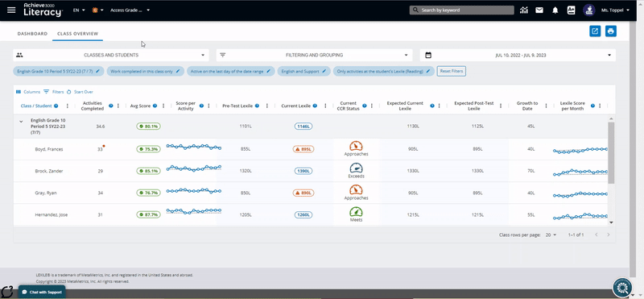Click the table vertical scrollbar

click(611, 152)
